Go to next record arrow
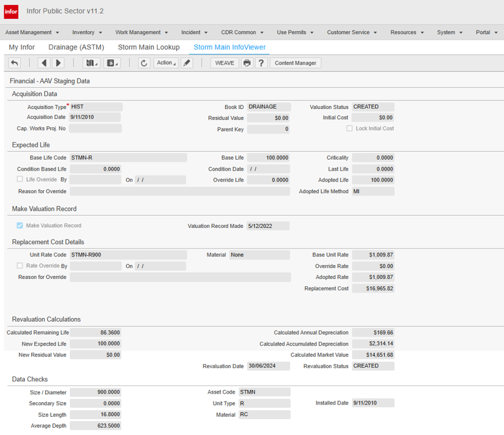The height and width of the screenshot is (435, 504). pyautogui.click(x=58, y=63)
